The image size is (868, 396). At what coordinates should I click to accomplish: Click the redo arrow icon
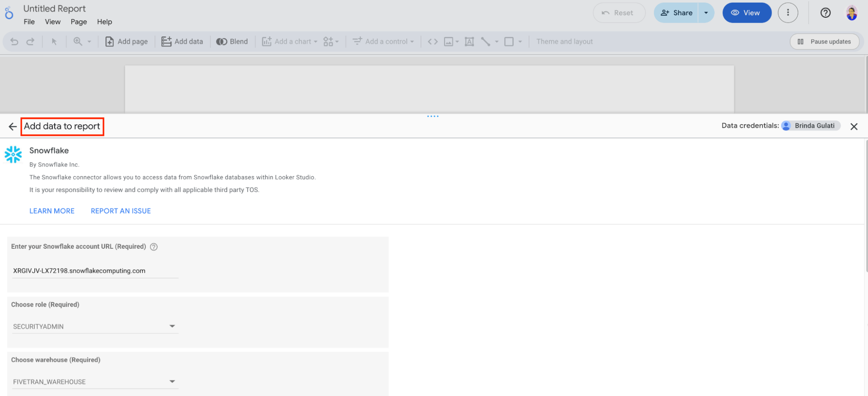point(30,42)
